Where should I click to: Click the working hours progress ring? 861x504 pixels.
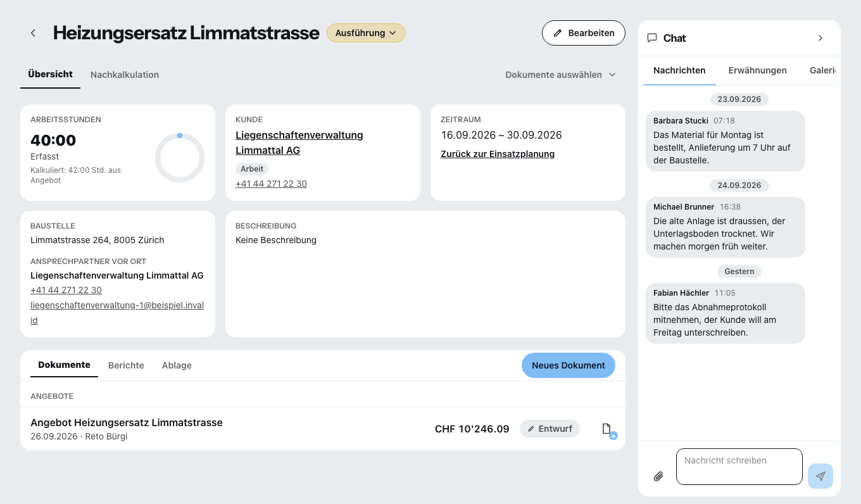[x=180, y=157]
